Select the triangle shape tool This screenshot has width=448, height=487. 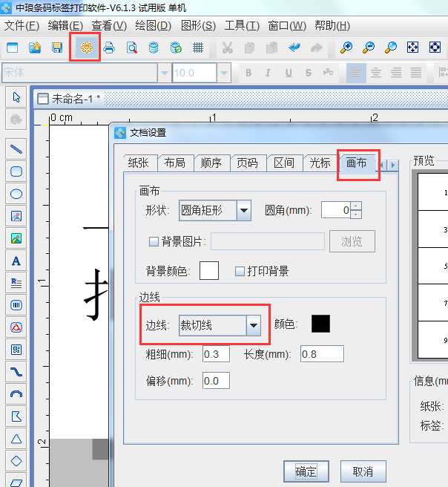click(16, 439)
